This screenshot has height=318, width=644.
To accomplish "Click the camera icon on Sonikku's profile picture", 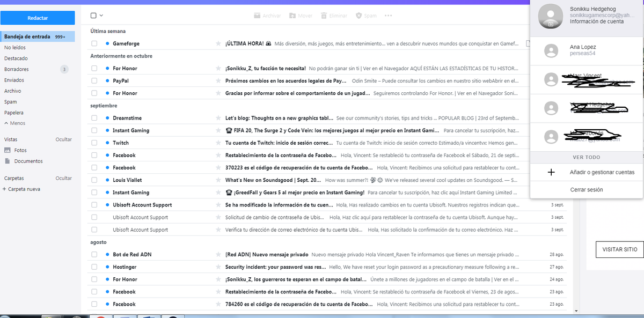I will click(x=550, y=25).
